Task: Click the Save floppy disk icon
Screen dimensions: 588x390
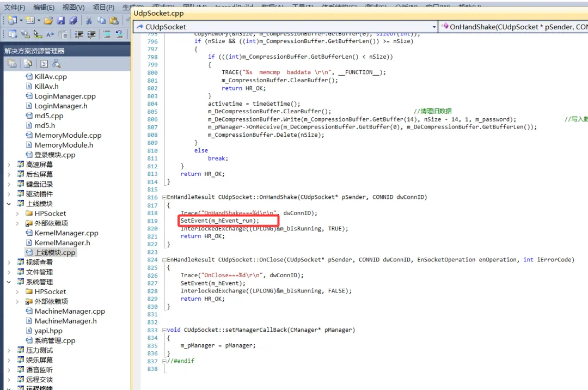Action: 61,20
